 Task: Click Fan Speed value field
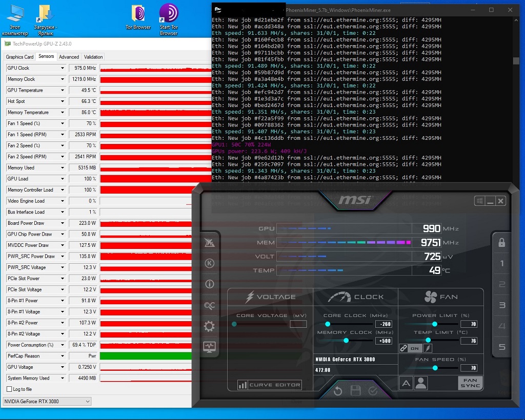click(469, 368)
